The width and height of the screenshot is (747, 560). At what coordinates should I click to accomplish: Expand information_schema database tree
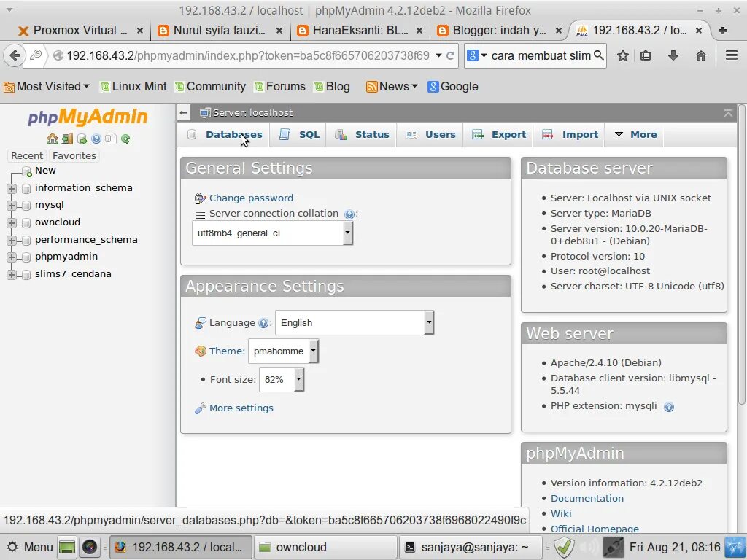coord(12,189)
